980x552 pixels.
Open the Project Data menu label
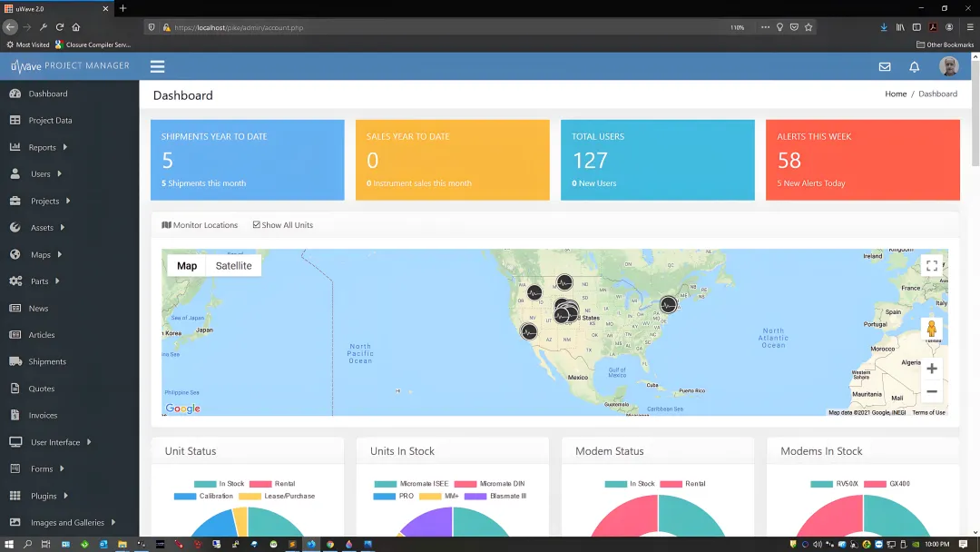pyautogui.click(x=50, y=120)
